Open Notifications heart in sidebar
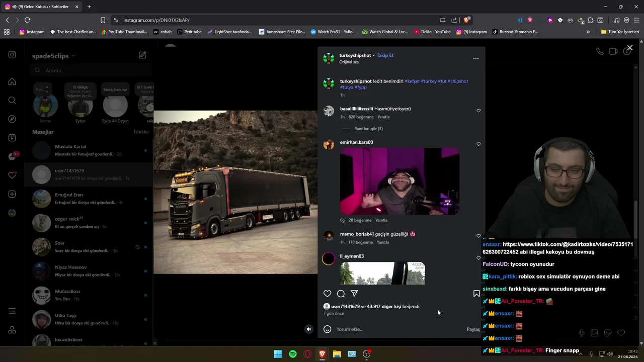The height and width of the screenshot is (362, 644). (12, 175)
